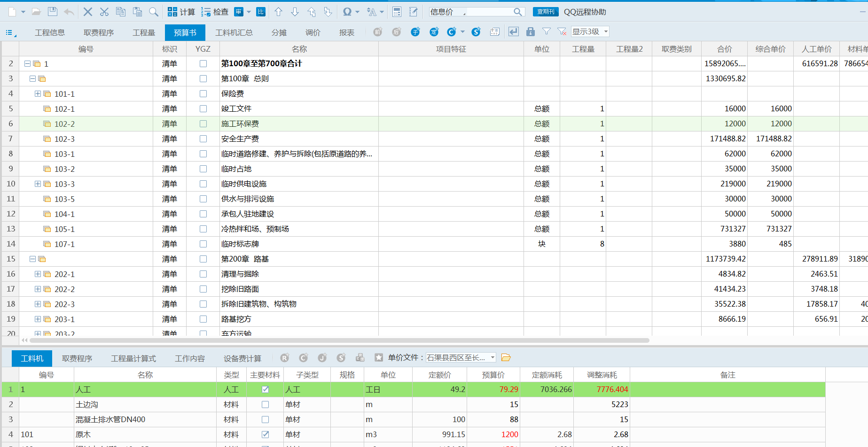868x447 pixels.
Task: Click the scissors cut icon
Action: point(104,12)
